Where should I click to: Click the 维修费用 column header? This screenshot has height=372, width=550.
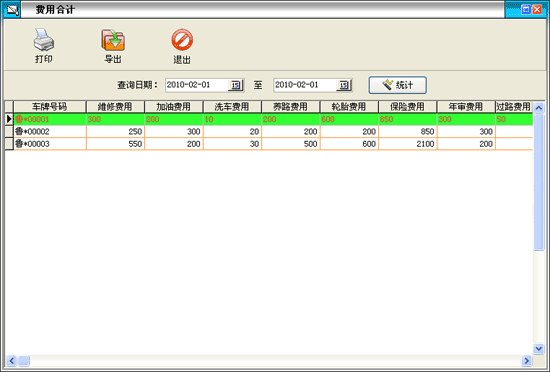tap(115, 107)
